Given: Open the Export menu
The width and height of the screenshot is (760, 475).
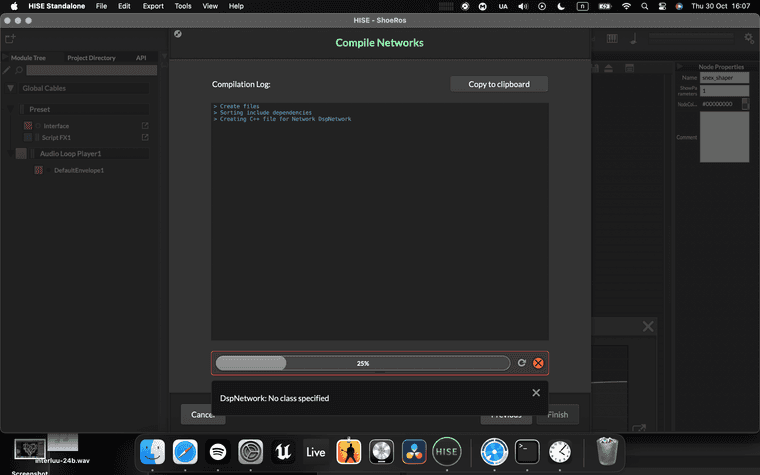Looking at the screenshot, I should tap(153, 6).
